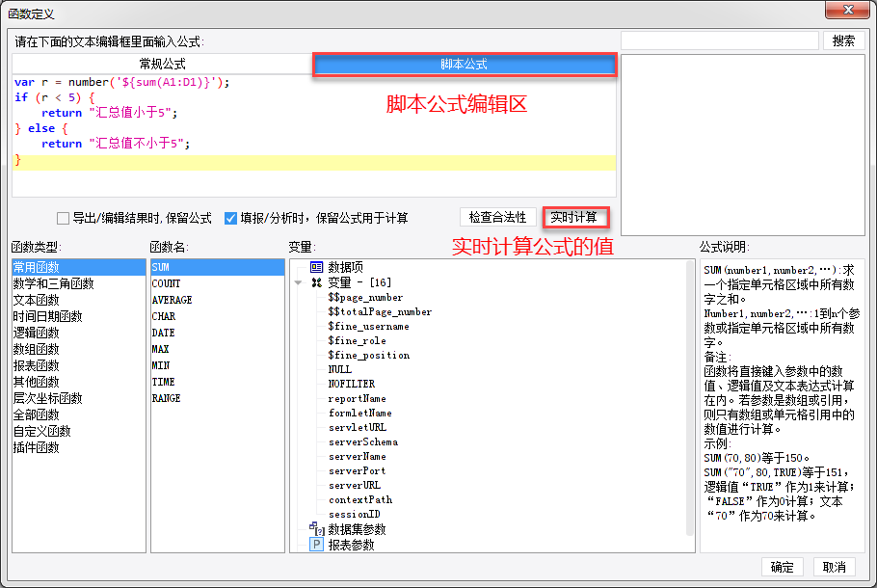Select 文本函数 function type

pyautogui.click(x=78, y=300)
